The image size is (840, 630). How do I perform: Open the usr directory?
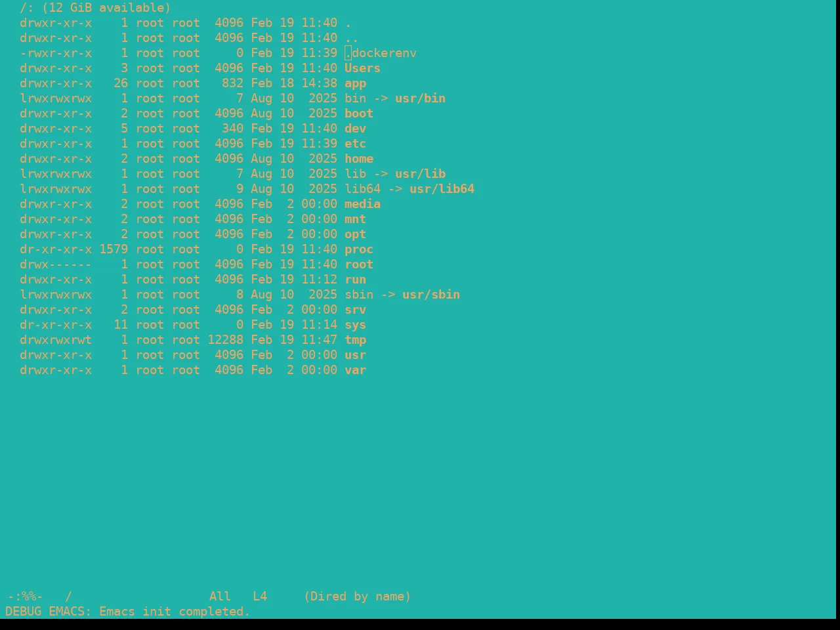(355, 355)
